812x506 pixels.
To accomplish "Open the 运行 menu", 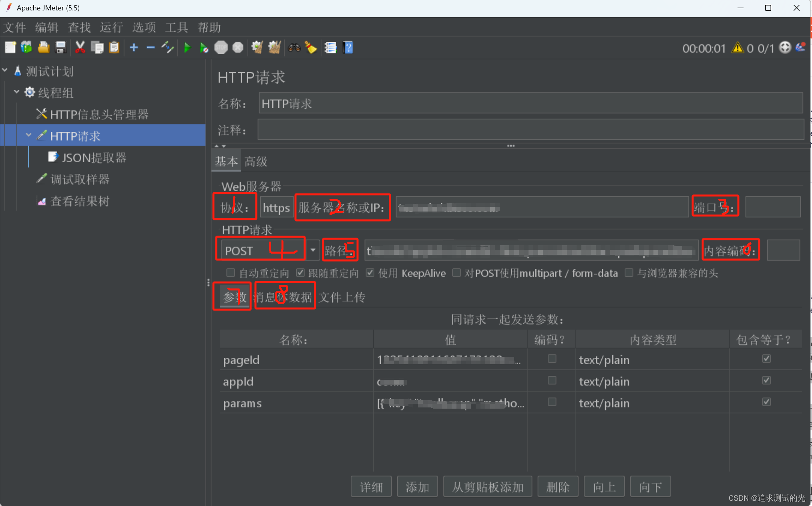I will (x=111, y=27).
